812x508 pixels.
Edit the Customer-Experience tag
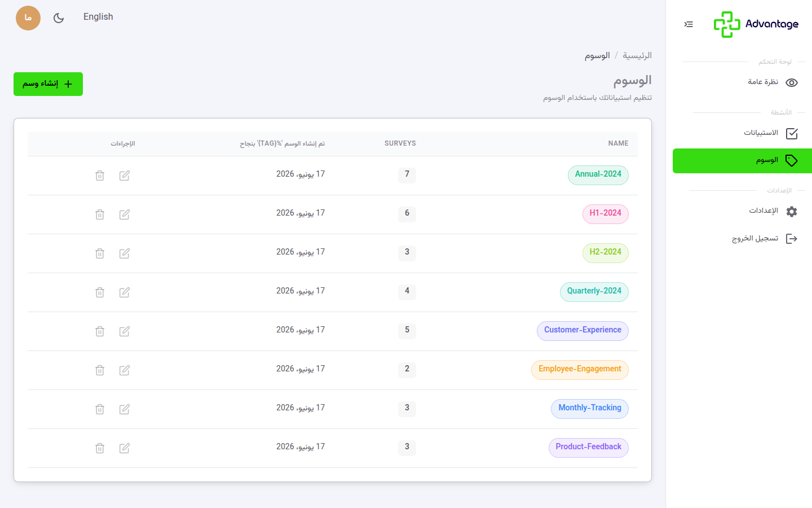pos(125,331)
